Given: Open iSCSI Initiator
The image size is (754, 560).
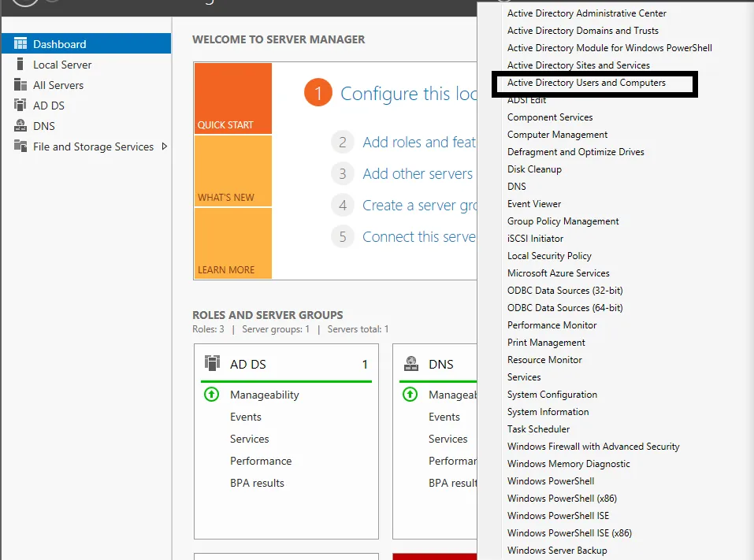Looking at the screenshot, I should point(535,239).
